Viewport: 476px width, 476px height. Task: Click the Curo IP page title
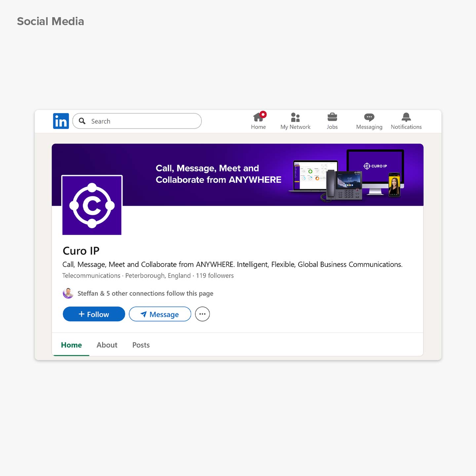[x=81, y=251]
